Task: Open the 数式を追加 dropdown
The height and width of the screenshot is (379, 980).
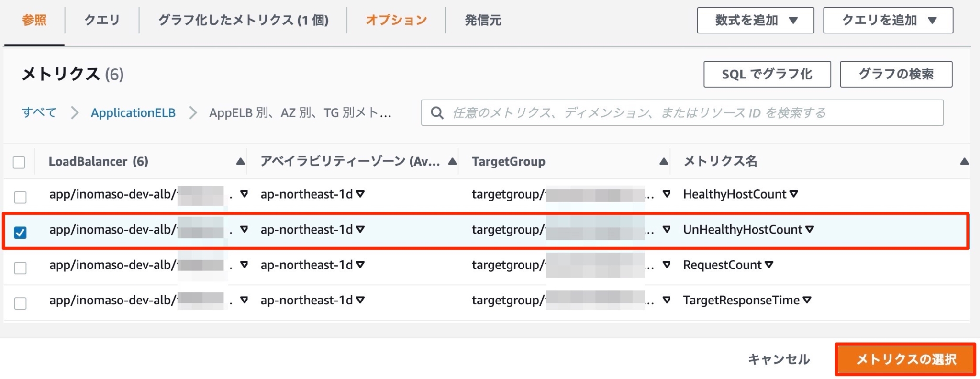Action: [x=755, y=20]
